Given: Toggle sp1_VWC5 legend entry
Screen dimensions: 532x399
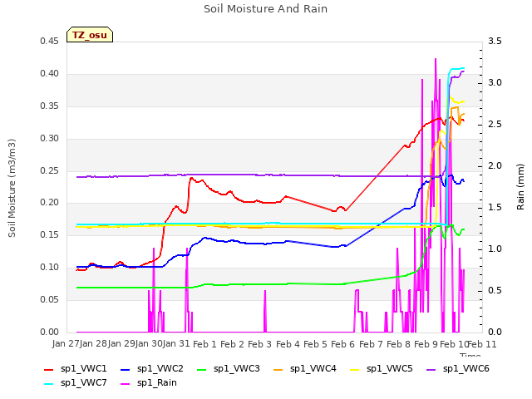Looking at the screenshot, I should tap(382, 368).
